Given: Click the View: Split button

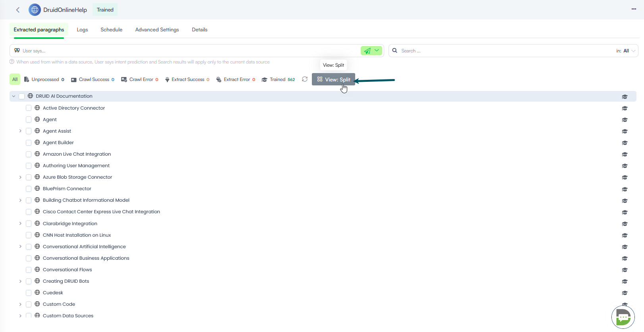Looking at the screenshot, I should 334,79.
